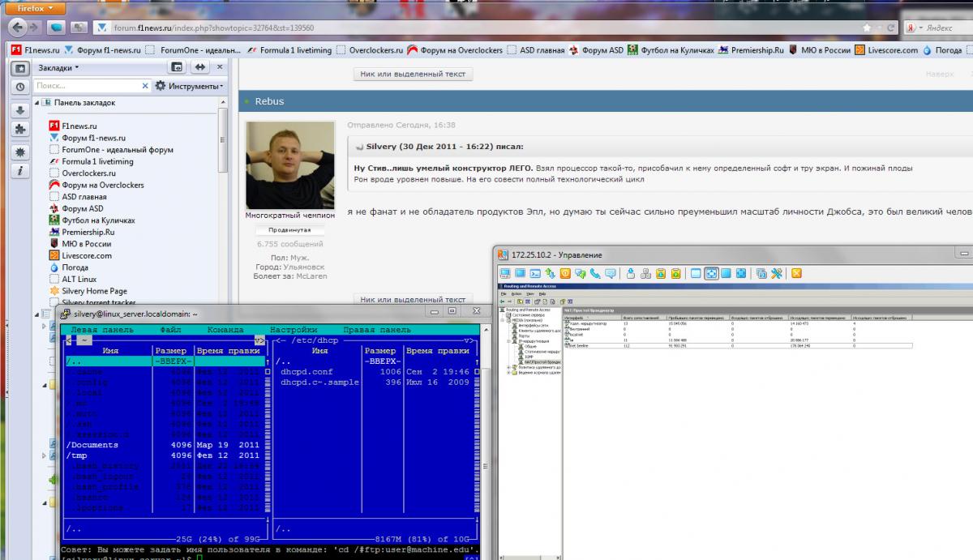The image size is (973, 560).
Task: Click green transfer arrows icon in remote toolbar
Action: tap(550, 273)
